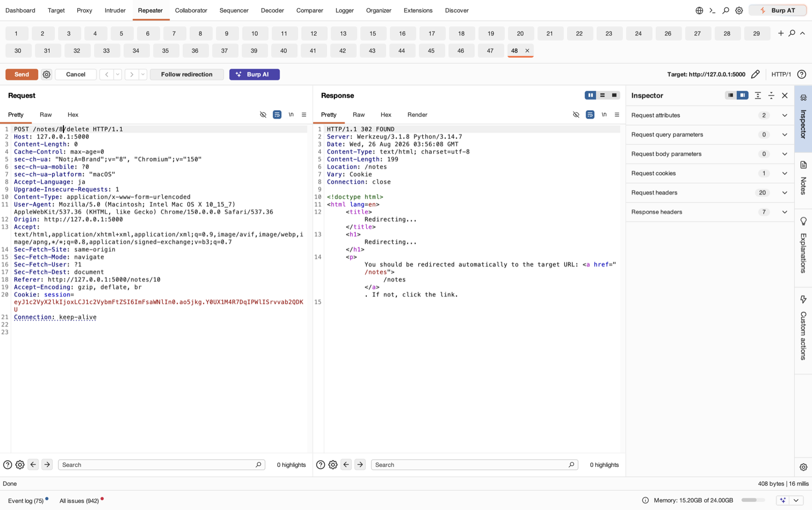Viewport: 812px width, 510px height.
Task: Toggle response newline display \n
Action: point(604,115)
